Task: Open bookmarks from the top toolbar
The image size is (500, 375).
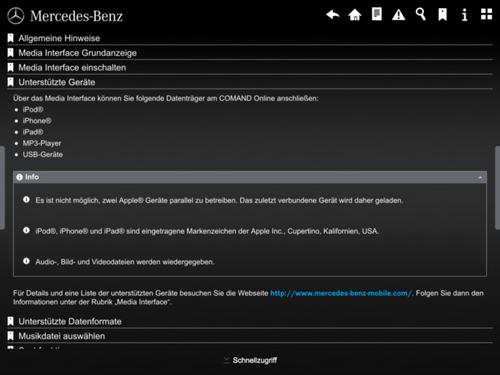Action: pyautogui.click(x=442, y=15)
